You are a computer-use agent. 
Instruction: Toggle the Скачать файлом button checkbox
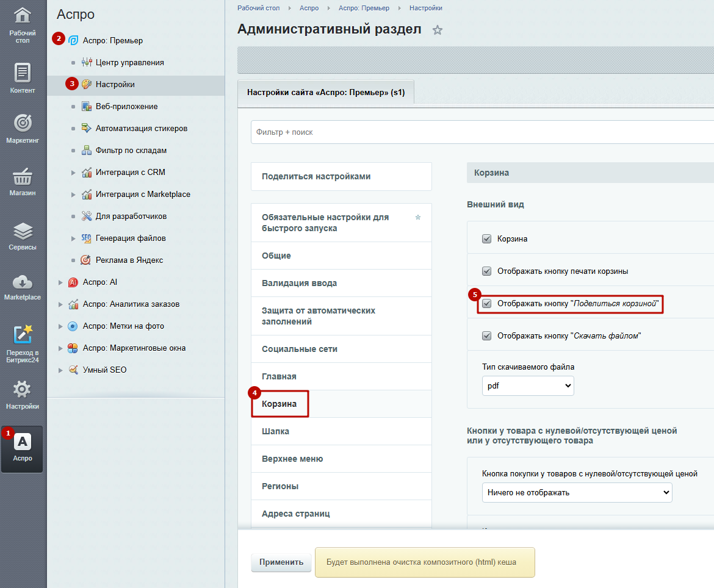click(x=487, y=336)
